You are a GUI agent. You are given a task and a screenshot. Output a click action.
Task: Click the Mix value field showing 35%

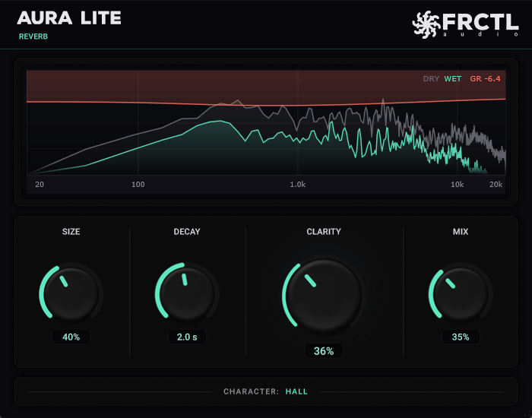[461, 337]
